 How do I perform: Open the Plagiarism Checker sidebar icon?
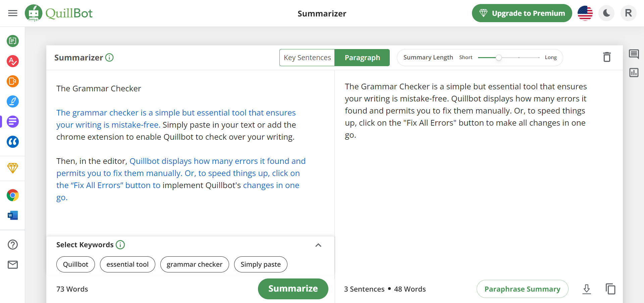coord(13,81)
